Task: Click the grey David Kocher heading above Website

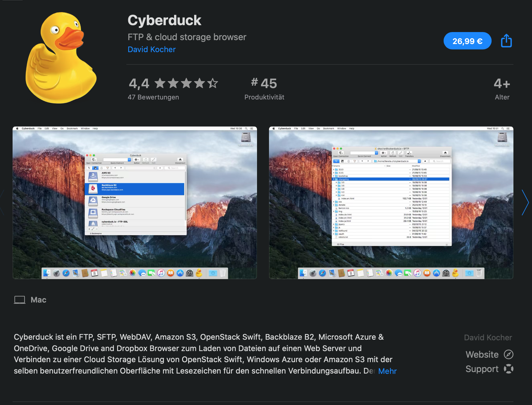Action: pyautogui.click(x=488, y=338)
